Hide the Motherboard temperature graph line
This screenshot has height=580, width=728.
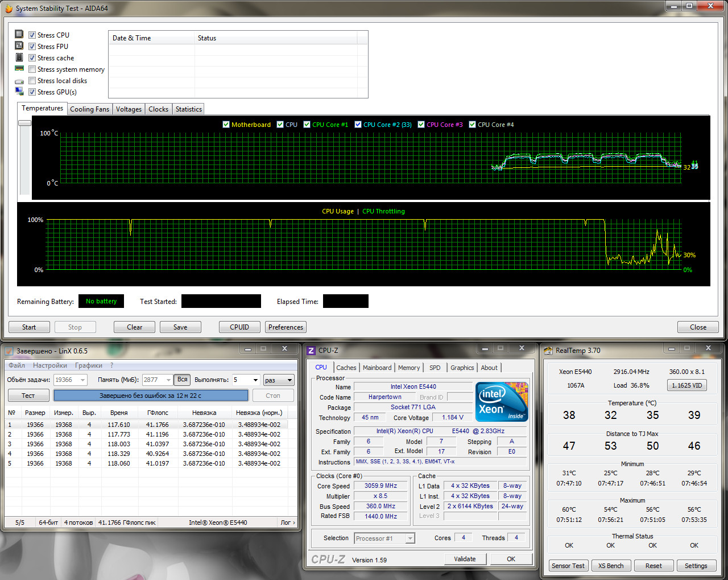click(x=226, y=125)
